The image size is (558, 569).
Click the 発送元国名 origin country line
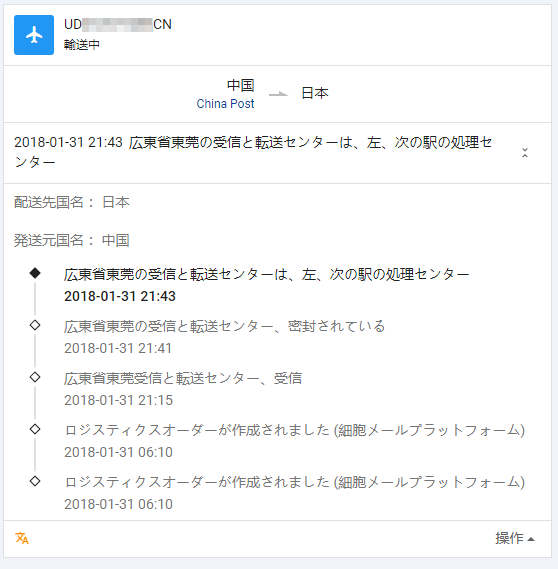click(x=72, y=240)
